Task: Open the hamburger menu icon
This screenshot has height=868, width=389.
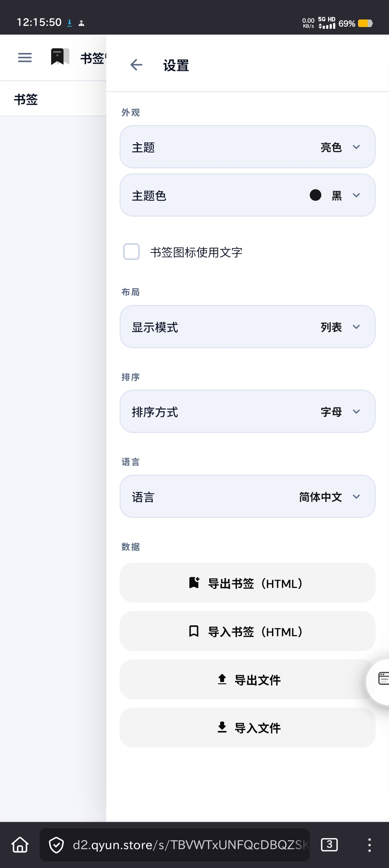Action: 25,57
